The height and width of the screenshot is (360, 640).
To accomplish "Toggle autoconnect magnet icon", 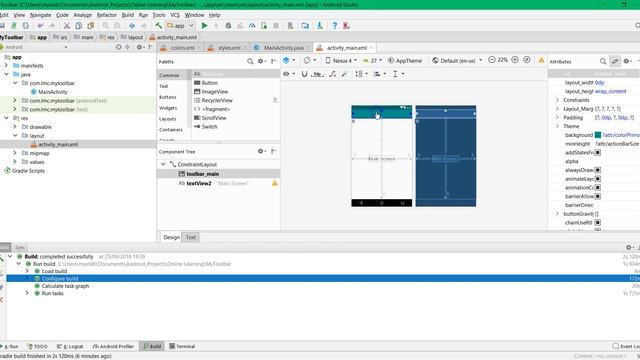I will (x=304, y=74).
